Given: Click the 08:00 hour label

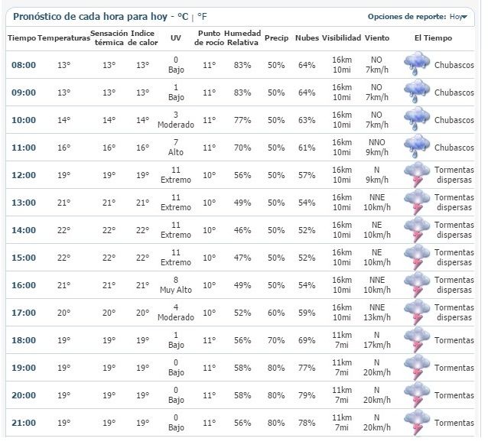Looking at the screenshot, I should (24, 65).
